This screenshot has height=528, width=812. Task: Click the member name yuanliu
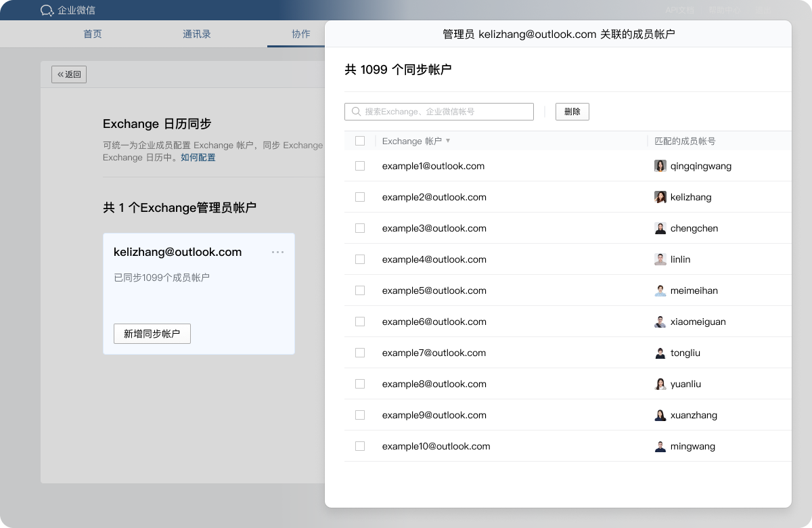686,384
